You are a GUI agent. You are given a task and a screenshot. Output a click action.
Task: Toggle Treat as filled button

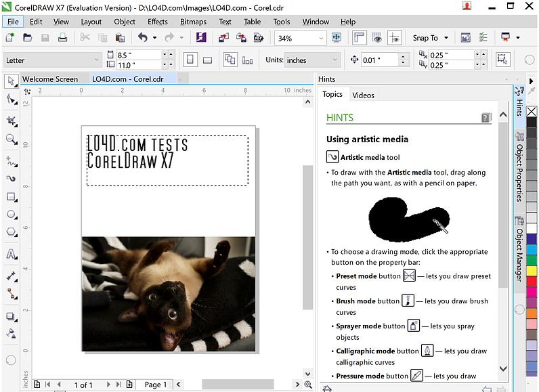click(x=502, y=60)
